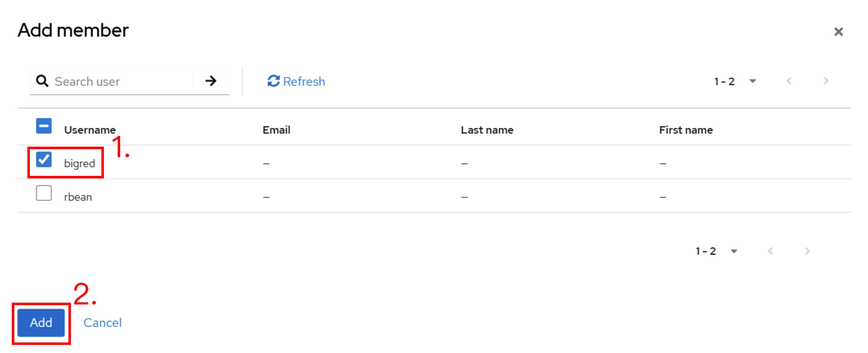Submit search with the arrow button
This screenshot has height=353, width=868.
click(211, 81)
